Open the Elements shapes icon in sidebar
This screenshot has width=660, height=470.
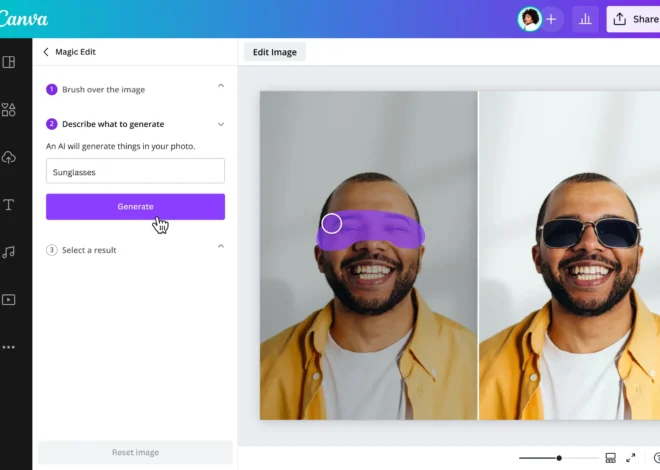(9, 110)
